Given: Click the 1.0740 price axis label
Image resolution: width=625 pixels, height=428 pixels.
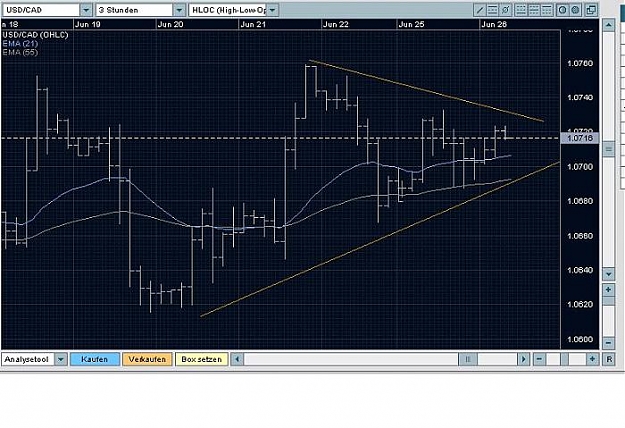Looking at the screenshot, I should click(x=580, y=98).
